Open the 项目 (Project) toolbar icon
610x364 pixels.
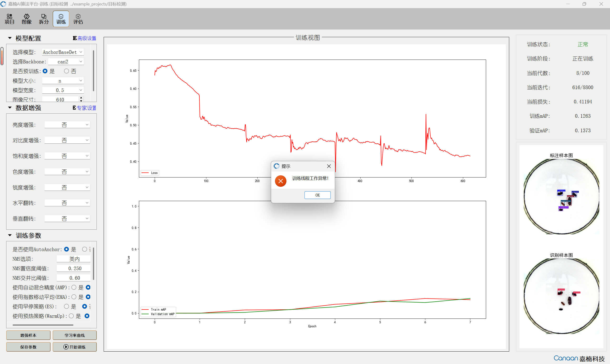pyautogui.click(x=9, y=19)
